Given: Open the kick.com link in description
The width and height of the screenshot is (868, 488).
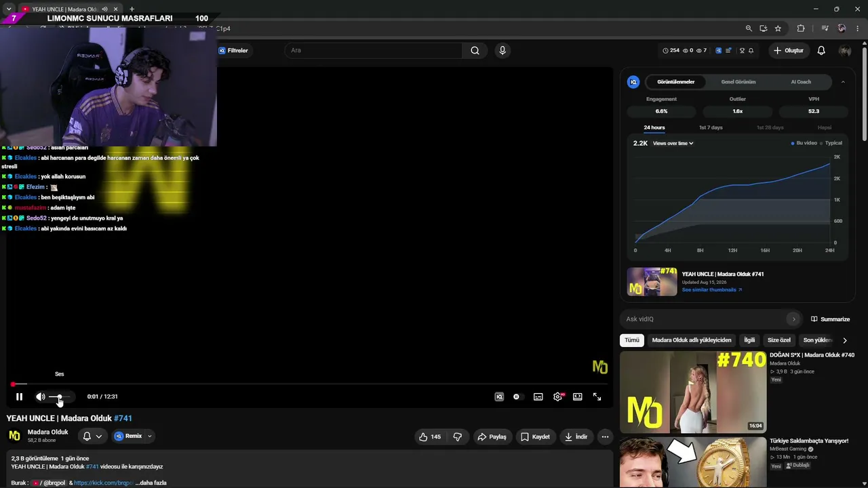Looking at the screenshot, I should pyautogui.click(x=103, y=483).
